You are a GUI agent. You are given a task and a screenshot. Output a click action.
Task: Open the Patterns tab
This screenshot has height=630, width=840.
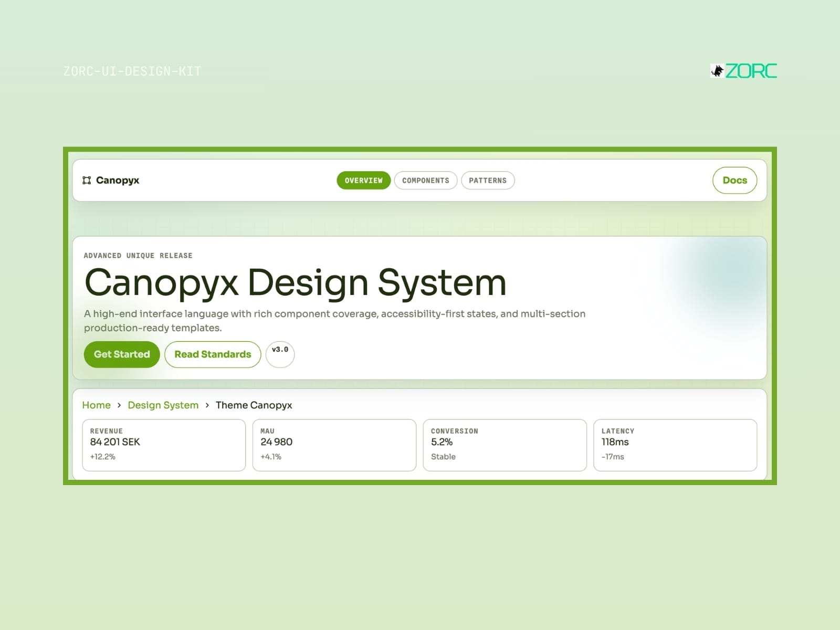488,181
